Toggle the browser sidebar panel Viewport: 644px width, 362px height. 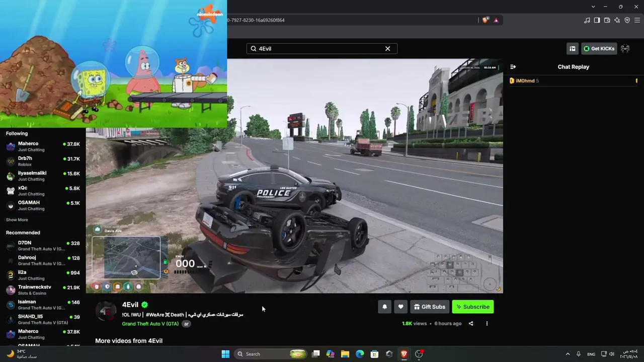click(x=597, y=20)
